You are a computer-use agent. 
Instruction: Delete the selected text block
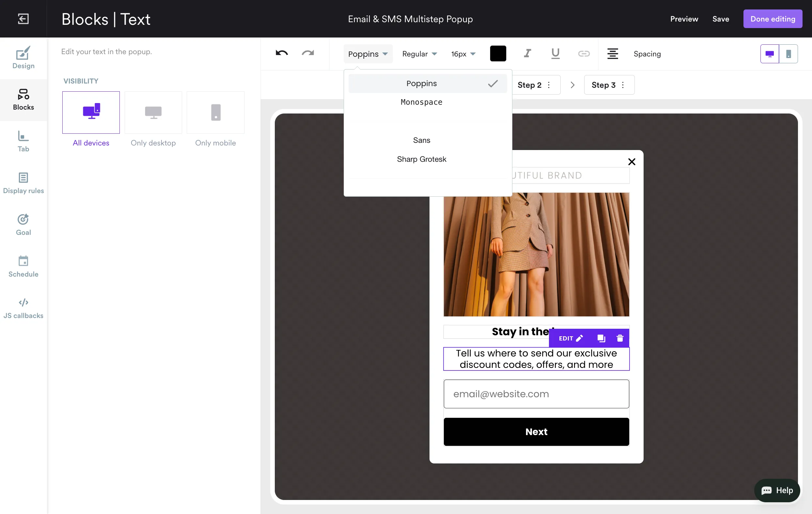[620, 338]
